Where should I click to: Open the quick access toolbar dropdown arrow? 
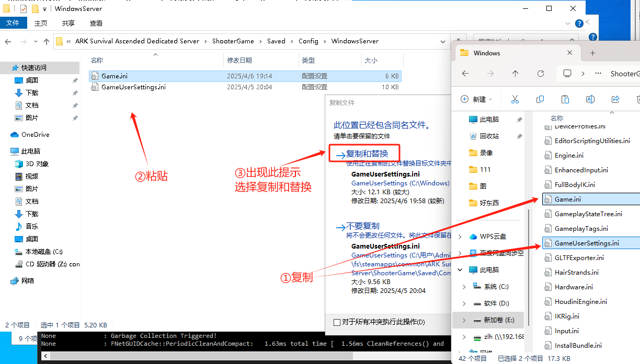point(45,9)
